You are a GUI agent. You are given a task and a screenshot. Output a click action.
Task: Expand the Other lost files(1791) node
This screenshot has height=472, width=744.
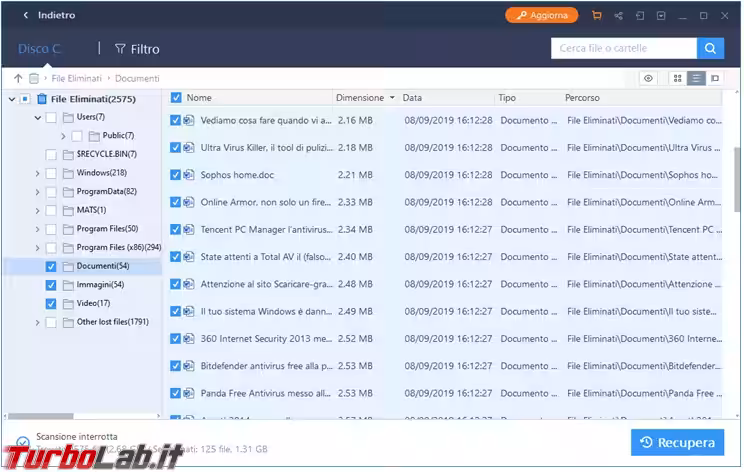(x=37, y=322)
